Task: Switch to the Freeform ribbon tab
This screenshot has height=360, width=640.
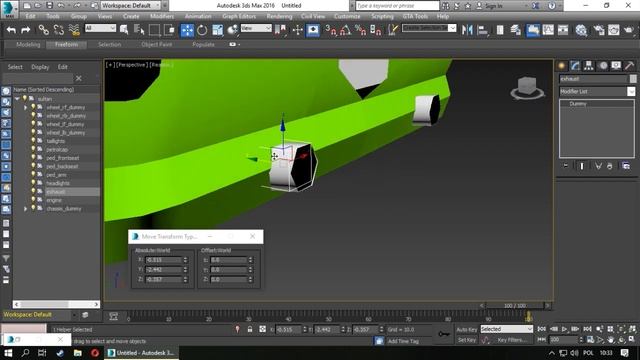Action: (x=67, y=44)
